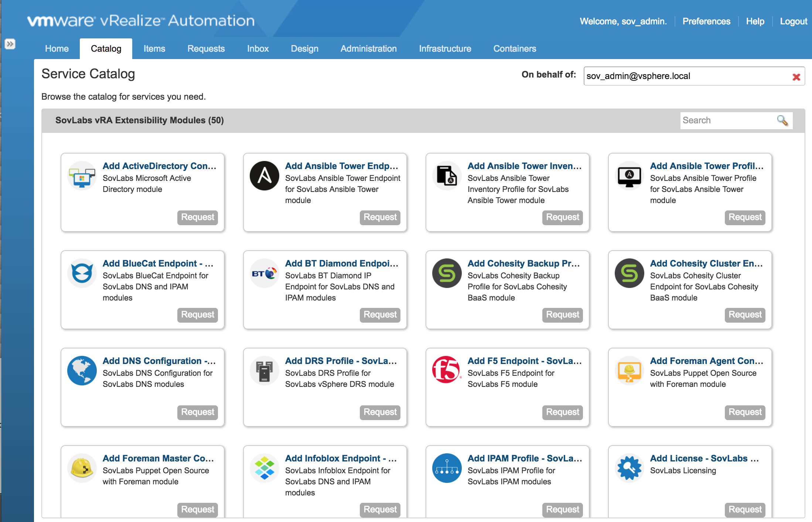Request the Add F5 Endpoint item
Screen dimensions: 812x522
pyautogui.click(x=563, y=412)
